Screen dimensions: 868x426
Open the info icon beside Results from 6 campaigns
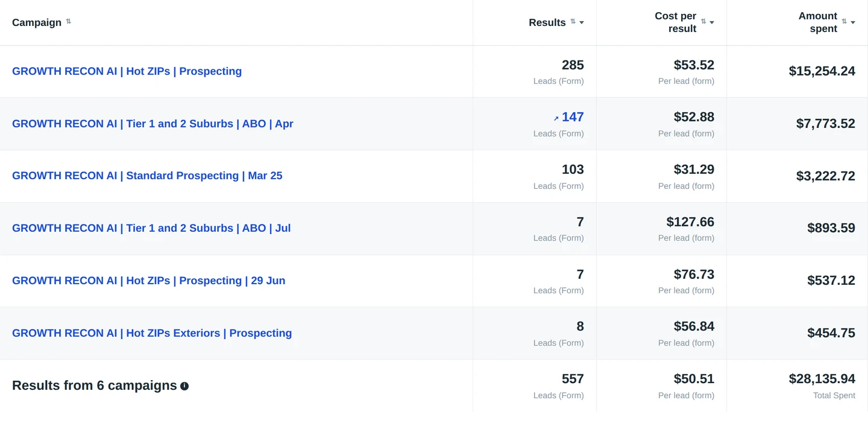(184, 386)
